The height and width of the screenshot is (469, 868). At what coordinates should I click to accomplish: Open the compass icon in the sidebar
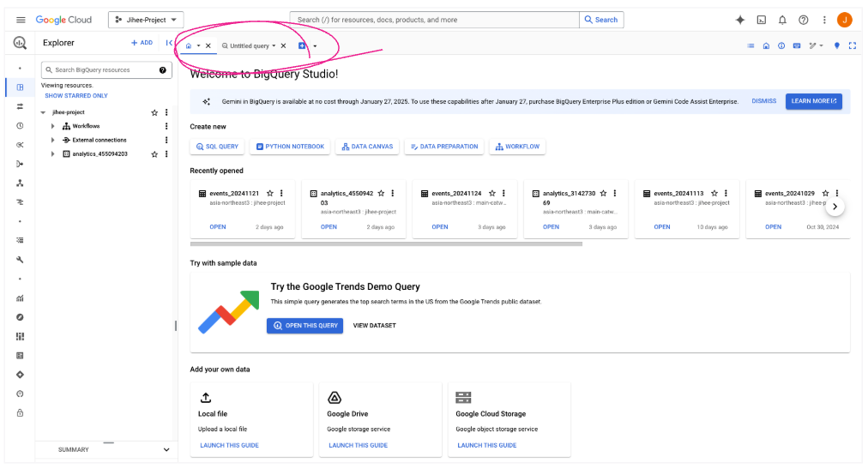20,317
